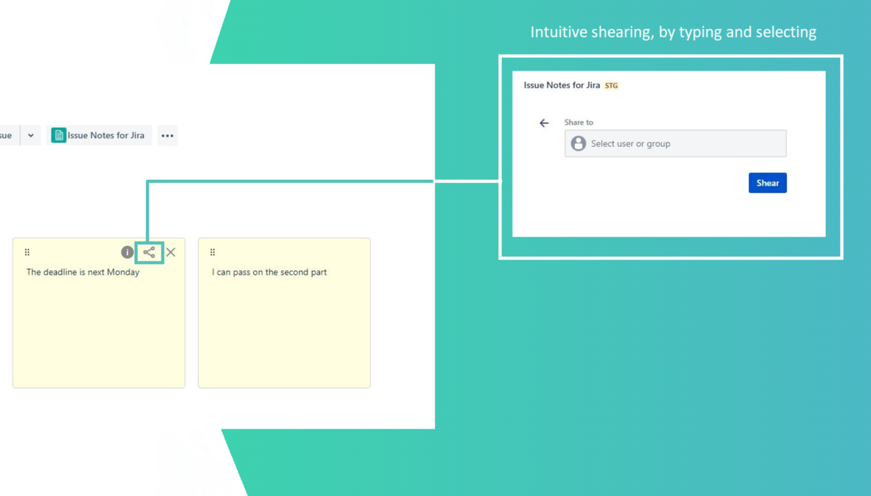Viewport: 871px width, 496px height.
Task: Click the partially visible issue button
Action: coord(9,135)
